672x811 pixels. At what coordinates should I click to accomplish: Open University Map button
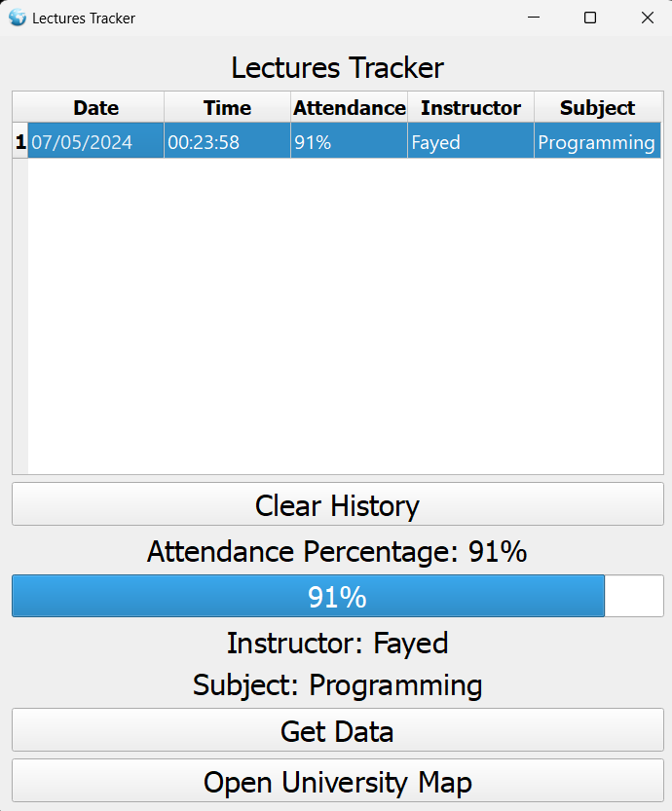pos(337,782)
